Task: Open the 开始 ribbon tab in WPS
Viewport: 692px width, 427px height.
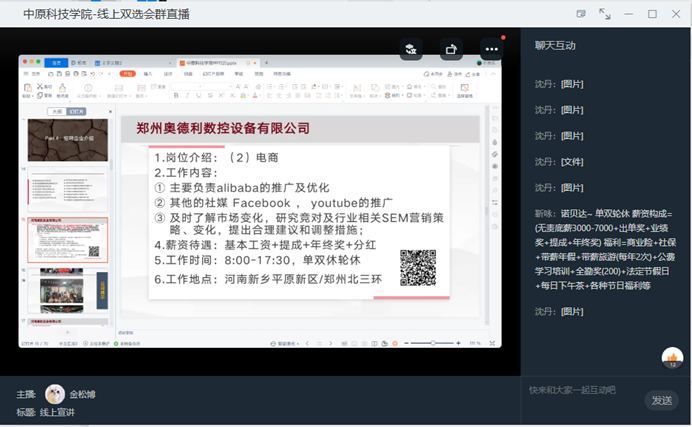Action: (x=127, y=74)
